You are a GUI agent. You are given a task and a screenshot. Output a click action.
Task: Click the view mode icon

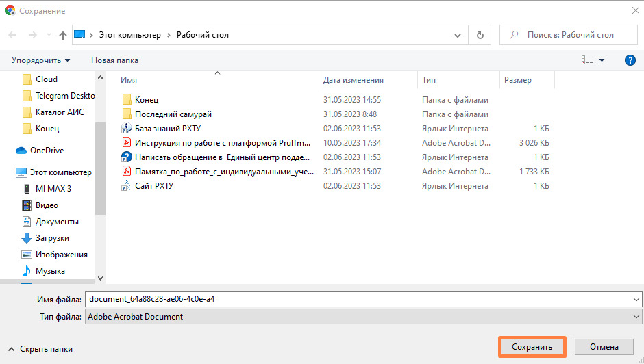587,60
